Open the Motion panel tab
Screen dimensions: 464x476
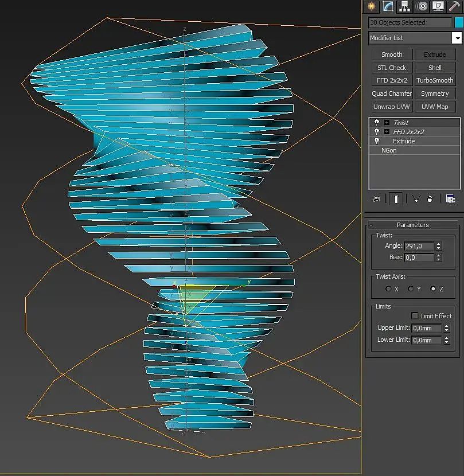point(422,6)
